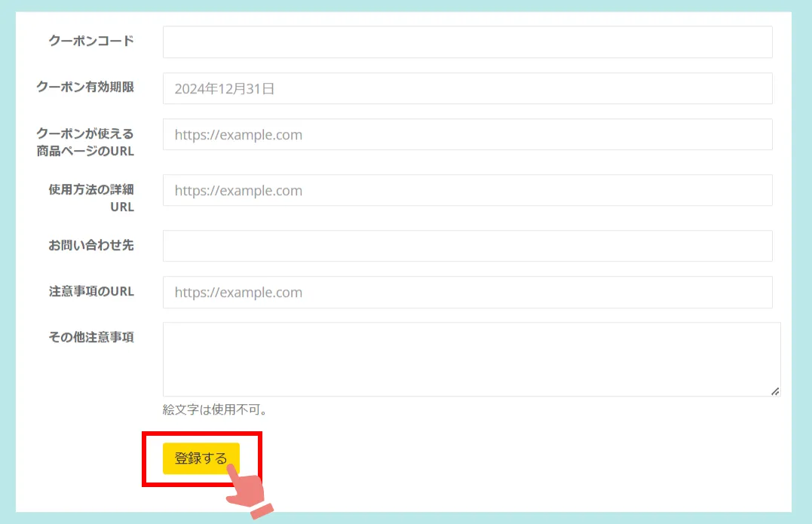Viewport: 812px width, 524px height.
Task: Focus the 使用方法の詳細URL text field
Action: [467, 191]
